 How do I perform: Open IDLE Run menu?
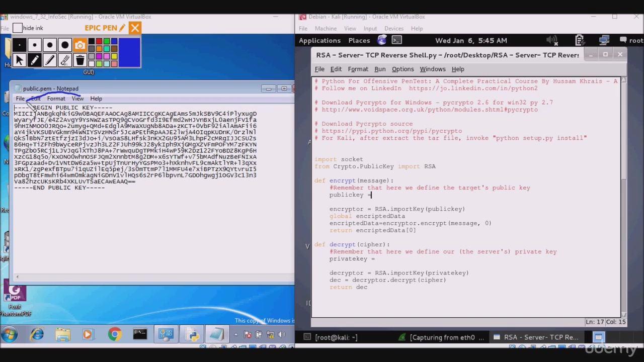pos(380,69)
